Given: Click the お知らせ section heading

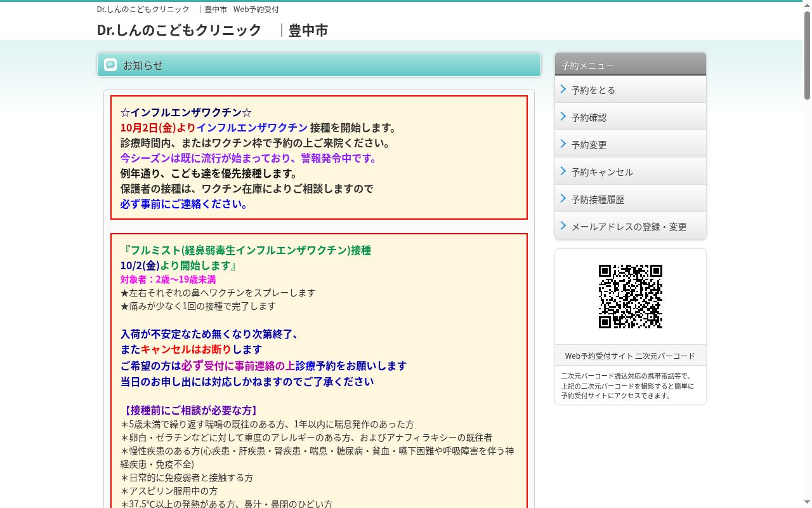Looking at the screenshot, I should (x=319, y=65).
